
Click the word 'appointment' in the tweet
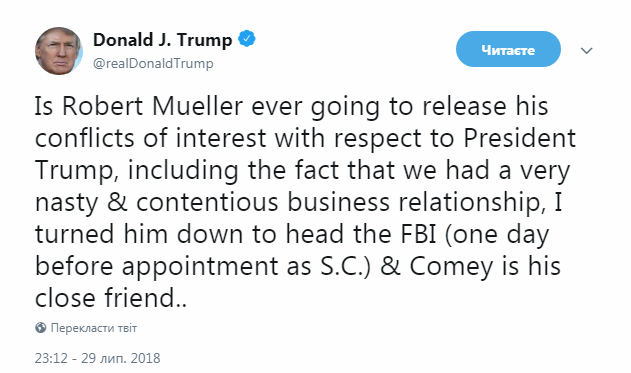pyautogui.click(x=199, y=268)
